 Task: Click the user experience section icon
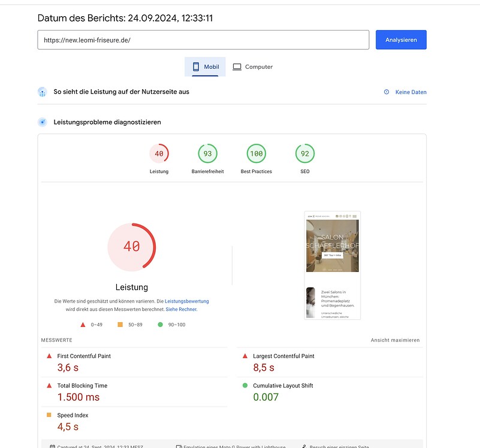click(x=43, y=92)
